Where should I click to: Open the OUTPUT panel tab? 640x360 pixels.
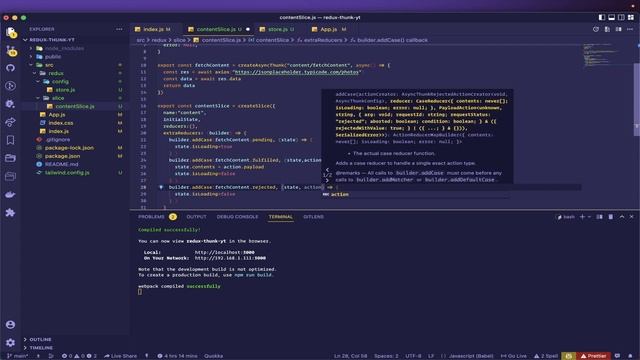[196, 217]
